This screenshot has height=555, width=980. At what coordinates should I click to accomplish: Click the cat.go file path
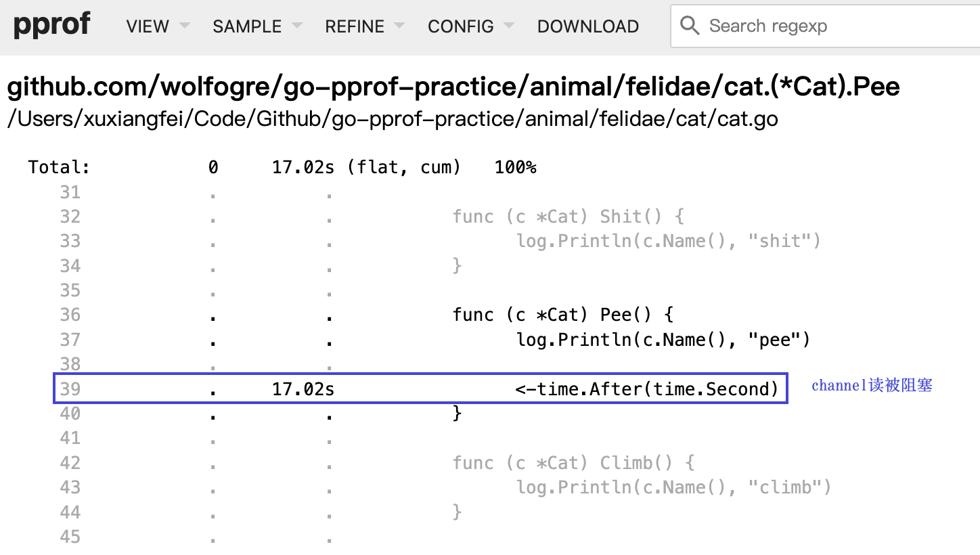pos(393,118)
